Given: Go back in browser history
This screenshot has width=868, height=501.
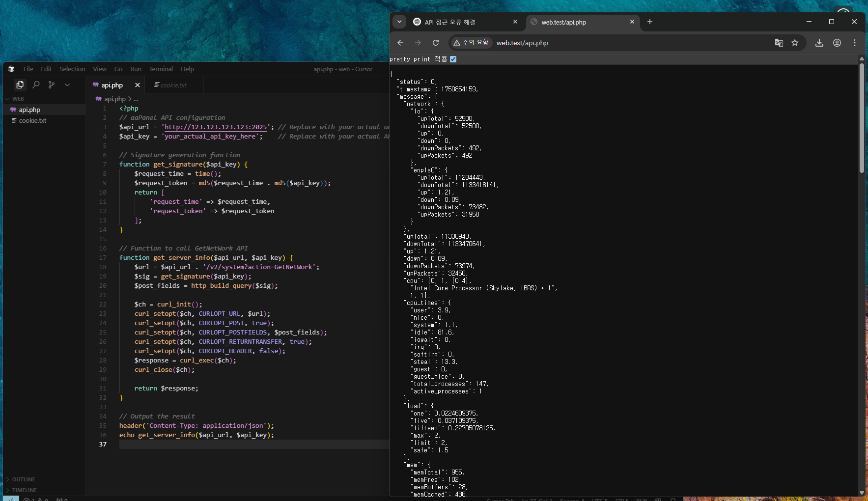Looking at the screenshot, I should 400,43.
